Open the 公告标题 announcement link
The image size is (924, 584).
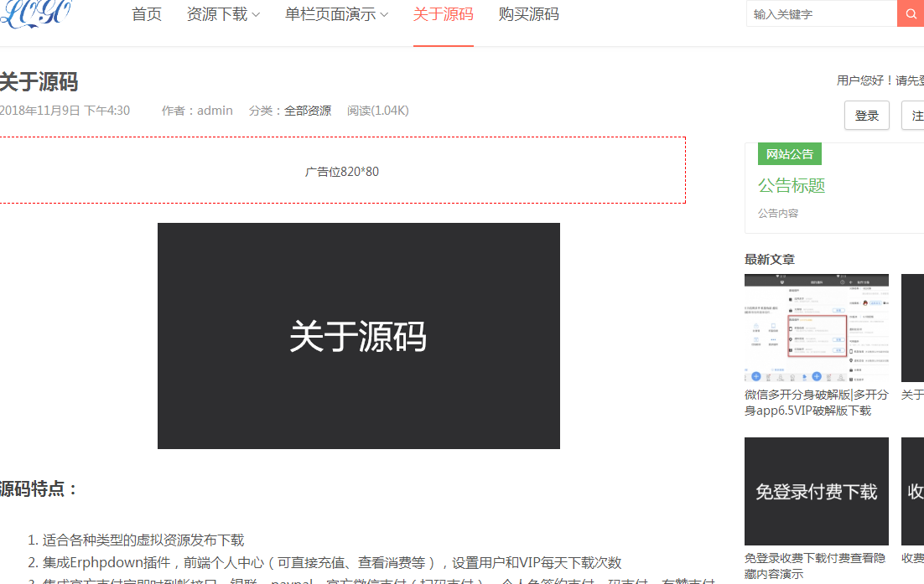click(x=792, y=186)
